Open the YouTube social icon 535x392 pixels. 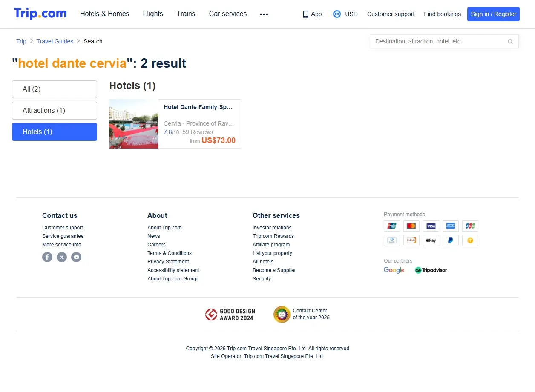coord(76,257)
